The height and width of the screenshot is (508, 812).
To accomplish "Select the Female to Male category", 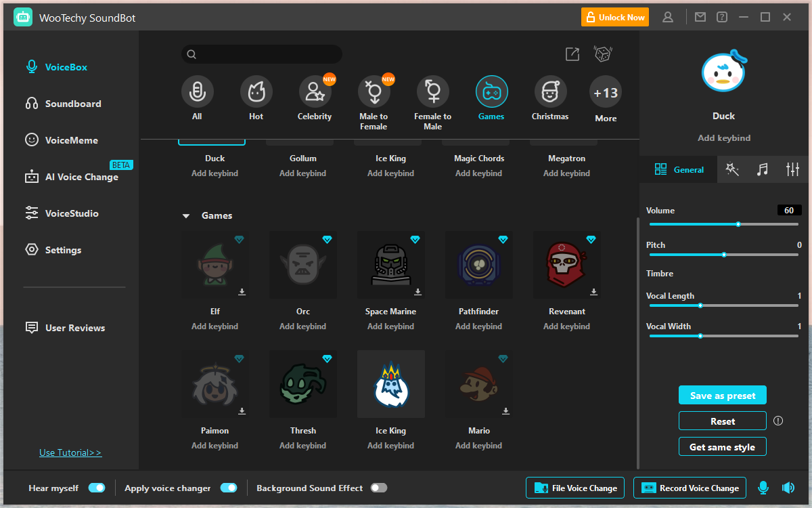I will [x=433, y=91].
